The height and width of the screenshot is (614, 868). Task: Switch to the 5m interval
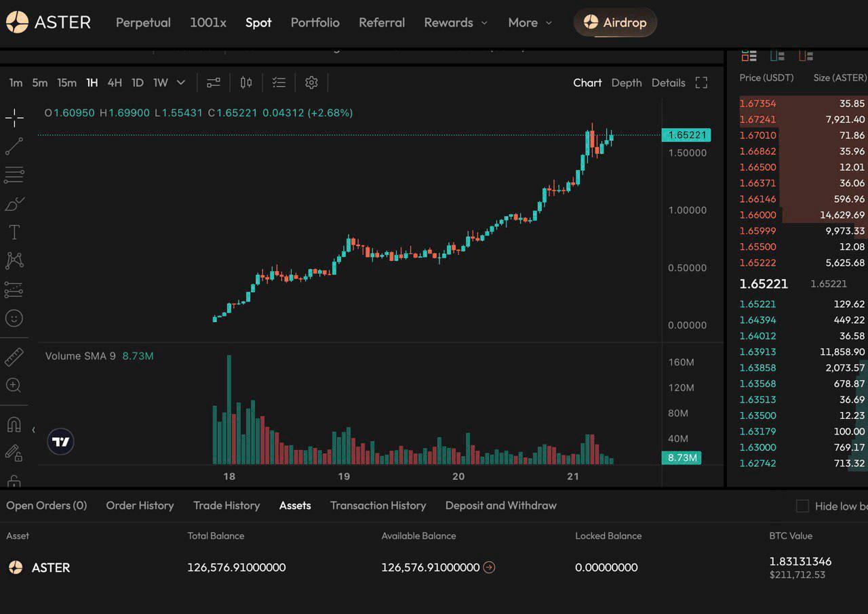40,83
